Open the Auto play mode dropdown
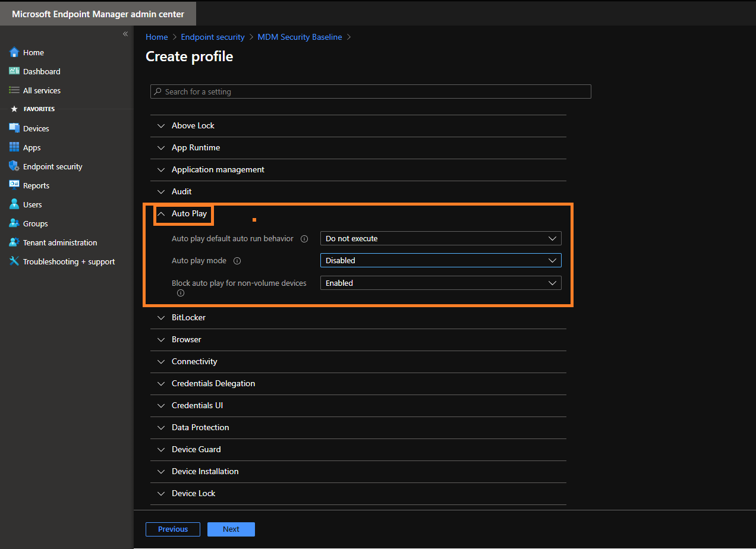 click(x=440, y=260)
